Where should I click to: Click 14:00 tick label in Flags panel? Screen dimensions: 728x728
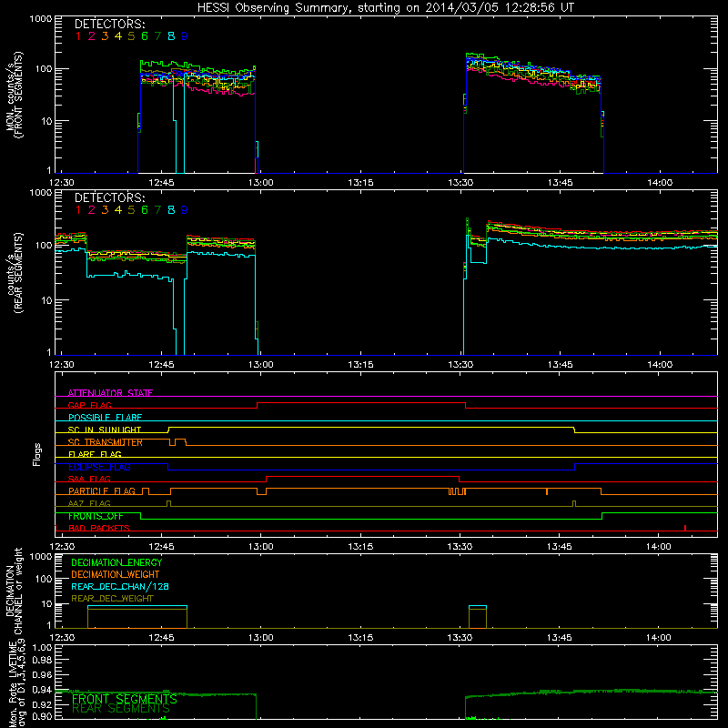[658, 547]
